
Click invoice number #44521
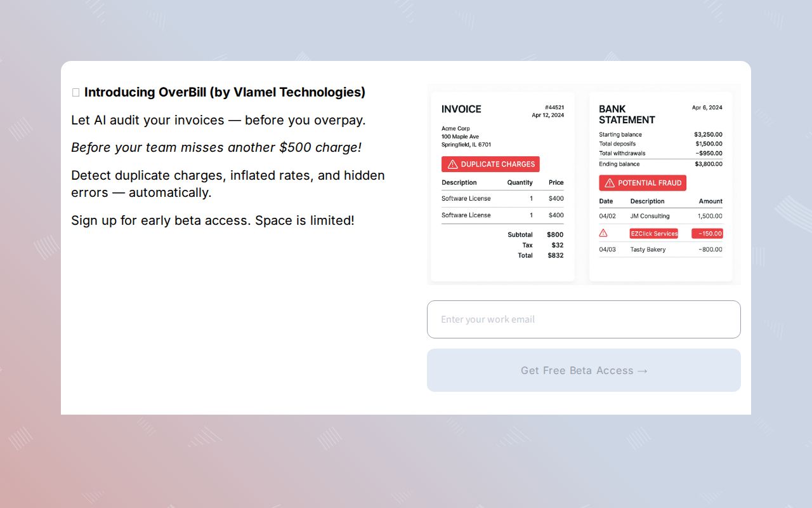[555, 109]
